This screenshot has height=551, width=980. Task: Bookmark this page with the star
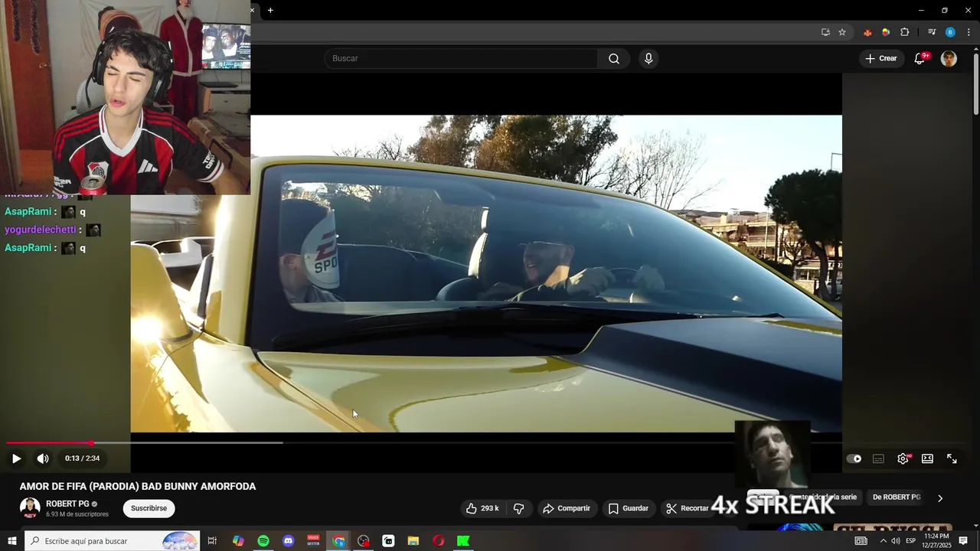(842, 32)
